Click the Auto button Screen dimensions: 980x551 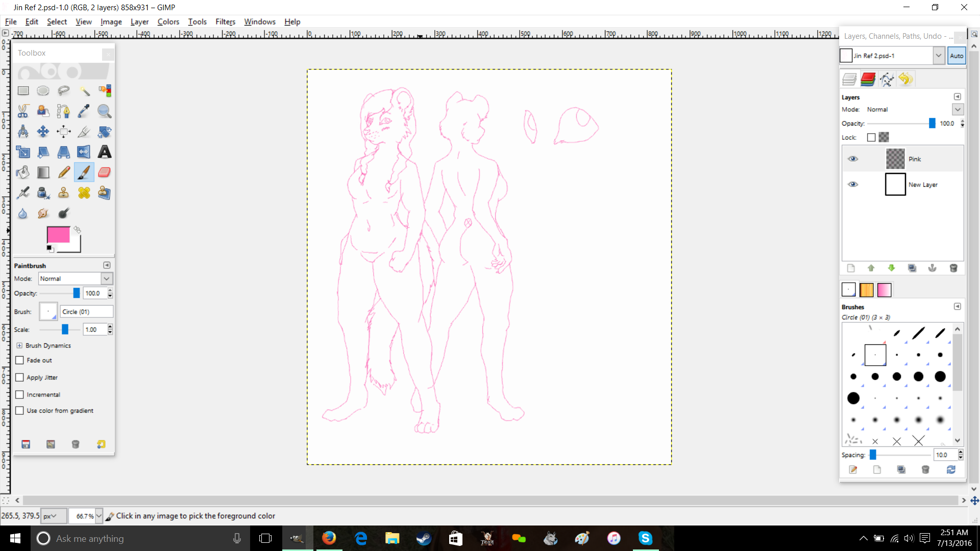(956, 56)
